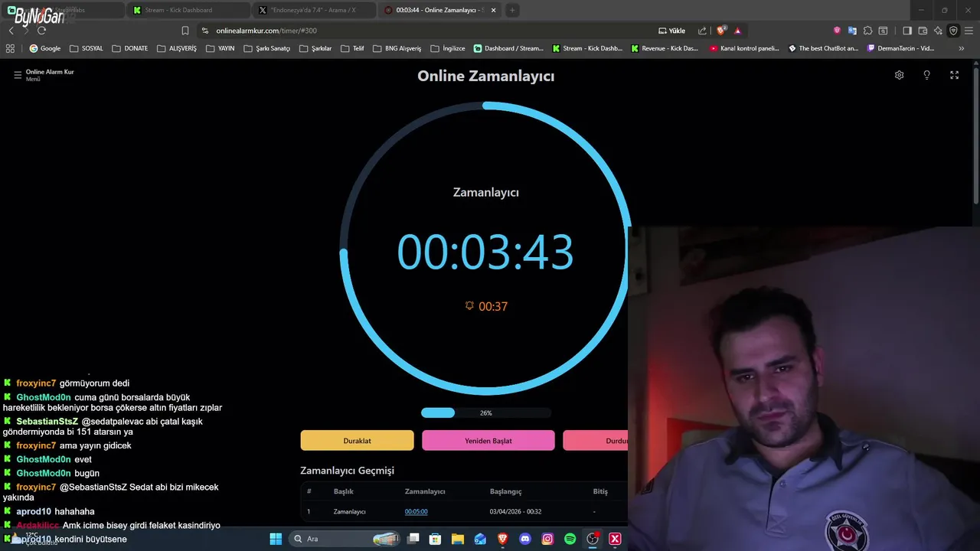Pause the timer with Duraklat button
Image resolution: width=980 pixels, height=551 pixels.
(357, 441)
